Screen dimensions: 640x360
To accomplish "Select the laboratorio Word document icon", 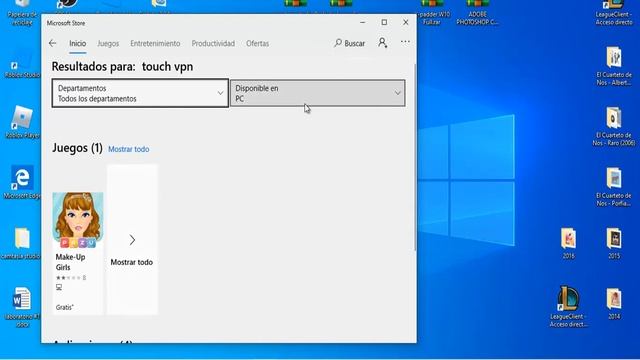I will tap(21, 307).
